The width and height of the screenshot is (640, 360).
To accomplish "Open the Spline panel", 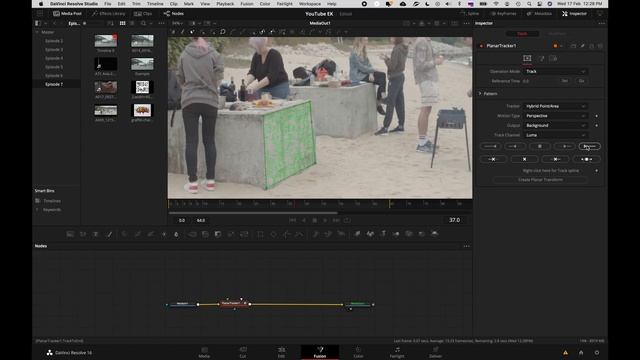I will [469, 13].
